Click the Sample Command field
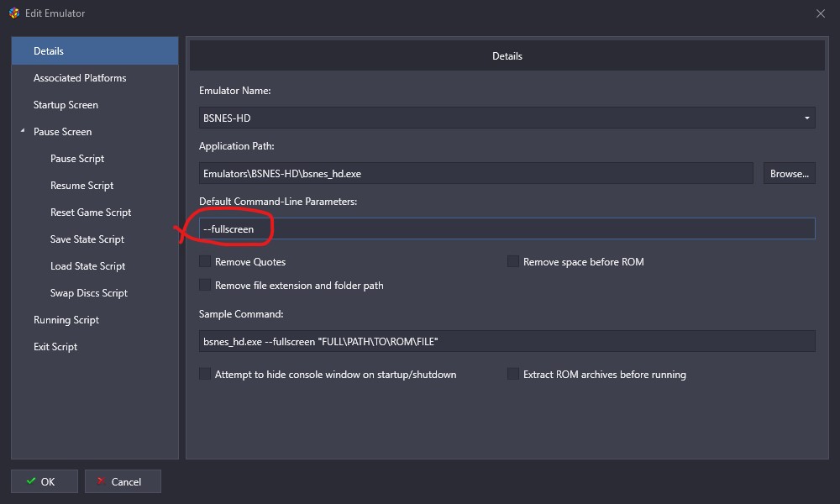Screen dimensions: 840x504 pyautogui.click(x=507, y=341)
